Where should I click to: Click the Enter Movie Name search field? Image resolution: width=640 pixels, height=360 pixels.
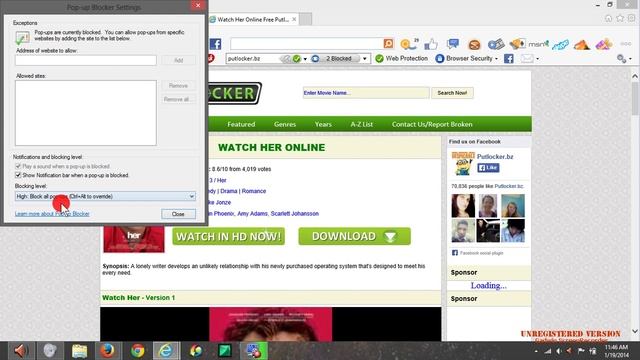click(366, 93)
